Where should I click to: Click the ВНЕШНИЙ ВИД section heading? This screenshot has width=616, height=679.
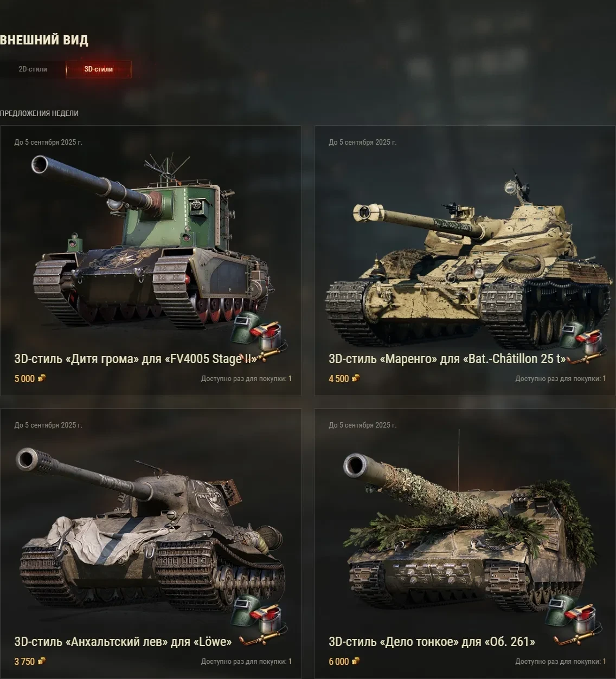44,40
